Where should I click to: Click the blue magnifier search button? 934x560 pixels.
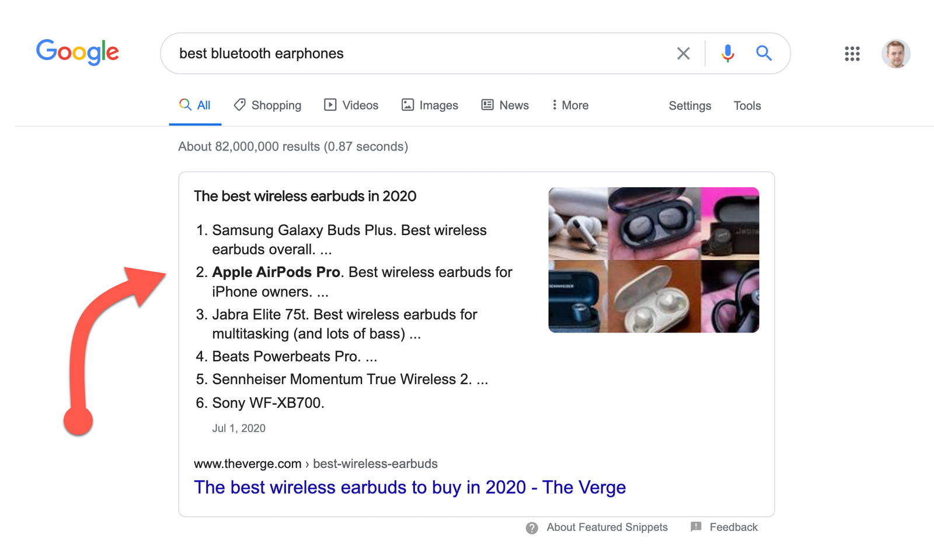tap(764, 54)
